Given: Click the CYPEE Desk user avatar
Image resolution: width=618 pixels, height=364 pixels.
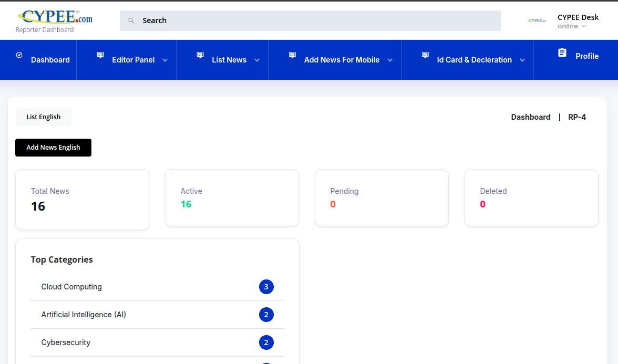Looking at the screenshot, I should (537, 20).
